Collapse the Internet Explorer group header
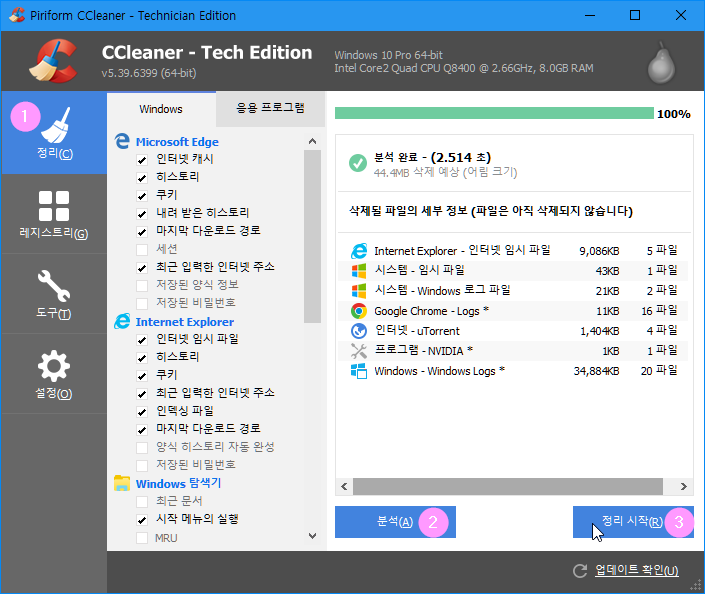 [185, 322]
